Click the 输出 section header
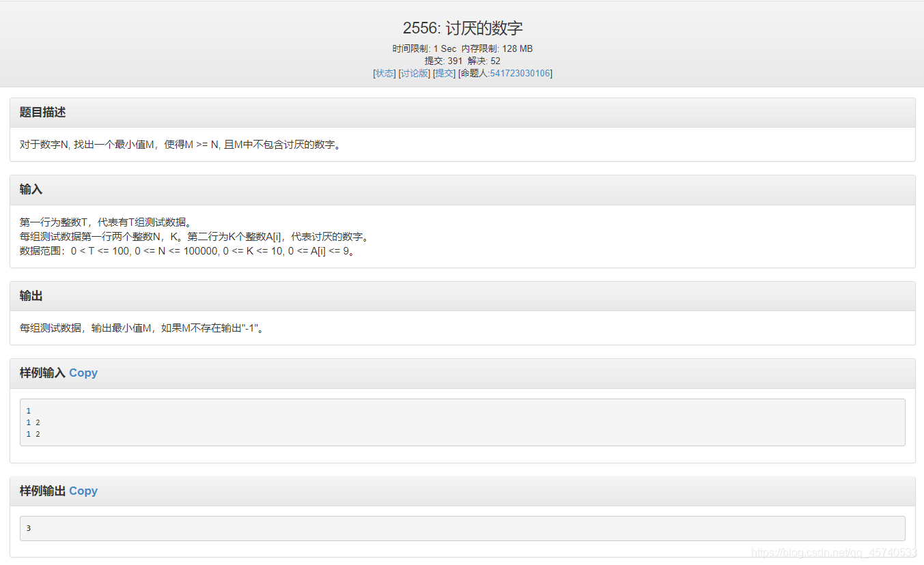This screenshot has height=565, width=924. (31, 295)
